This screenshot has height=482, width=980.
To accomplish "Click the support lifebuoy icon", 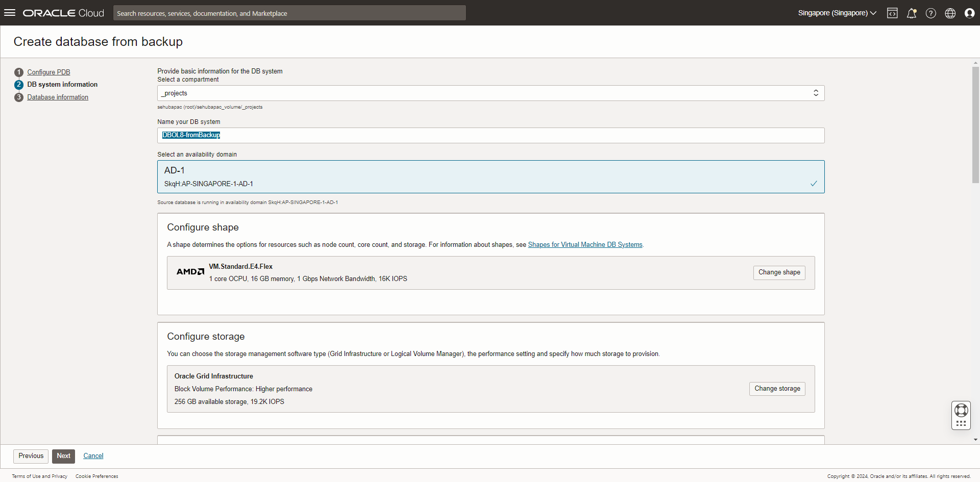I will coord(961,410).
